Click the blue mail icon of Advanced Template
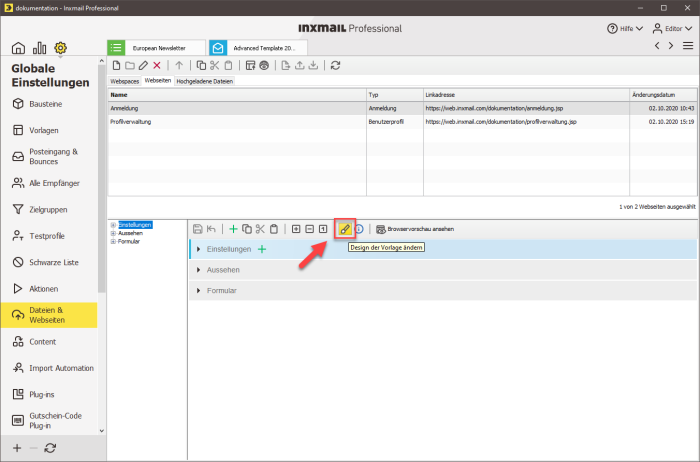This screenshot has height=462, width=700. (x=218, y=48)
